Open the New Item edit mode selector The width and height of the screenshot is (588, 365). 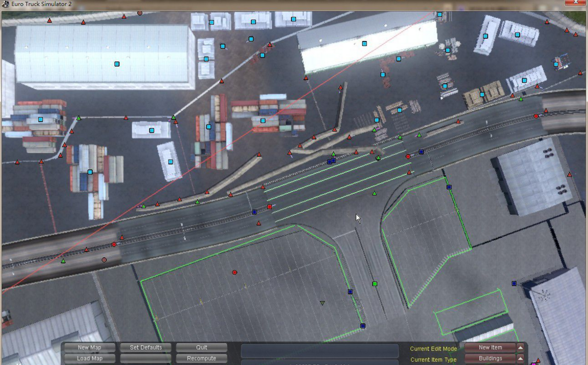pos(490,348)
